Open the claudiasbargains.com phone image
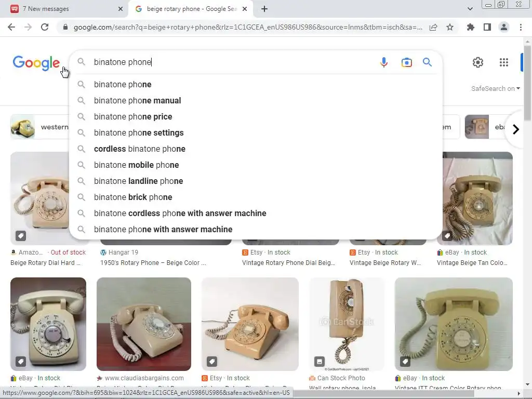Screen dimensions: 532x399 click(x=144, y=324)
